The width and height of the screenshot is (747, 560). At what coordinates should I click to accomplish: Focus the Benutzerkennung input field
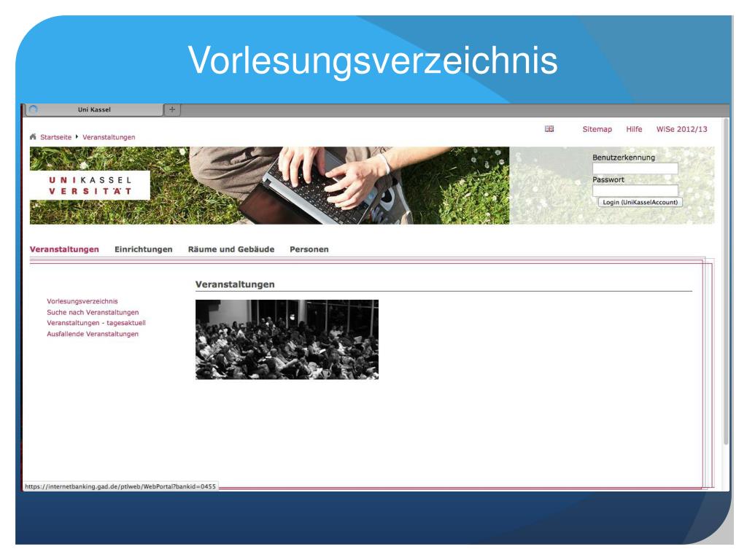point(635,168)
